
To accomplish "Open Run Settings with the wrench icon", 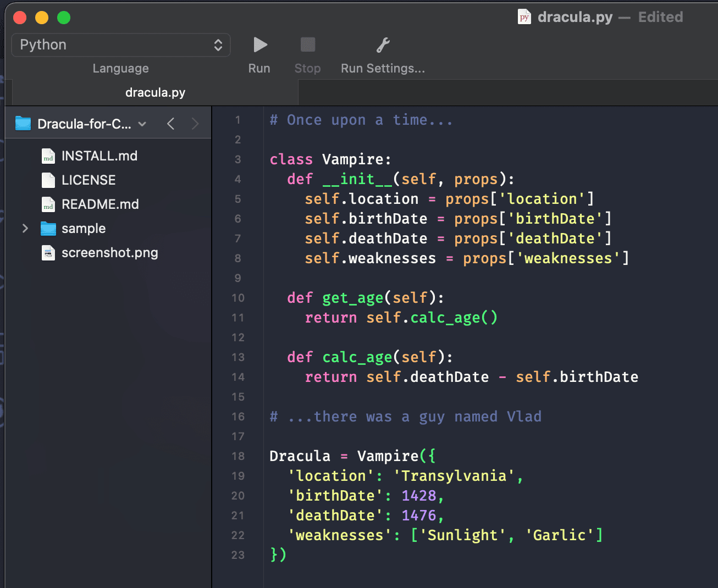I will tap(383, 45).
